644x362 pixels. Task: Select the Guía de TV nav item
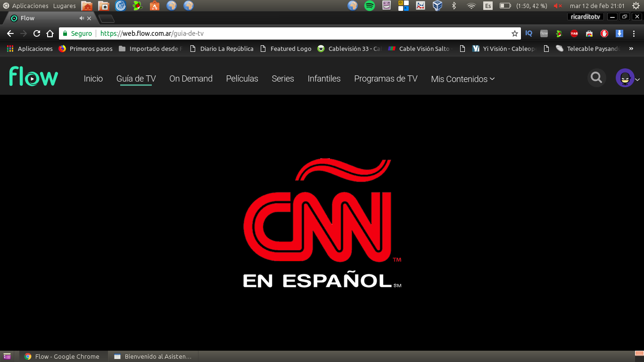(x=136, y=79)
